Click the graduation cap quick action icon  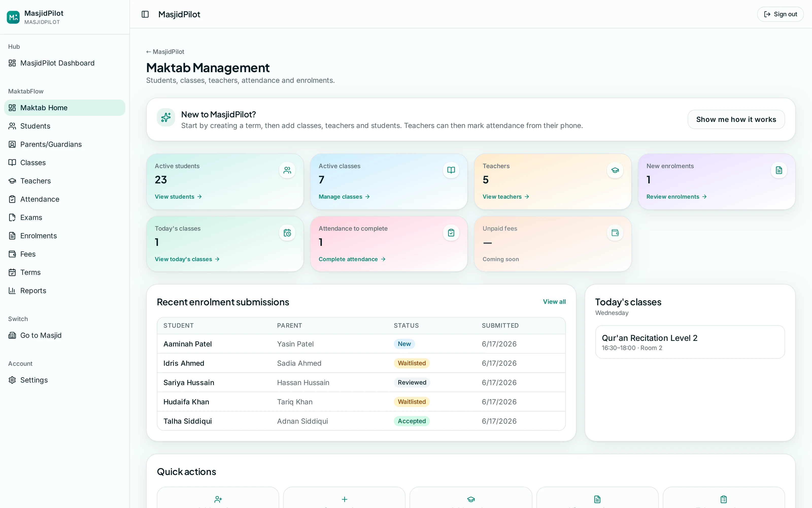[471, 499]
